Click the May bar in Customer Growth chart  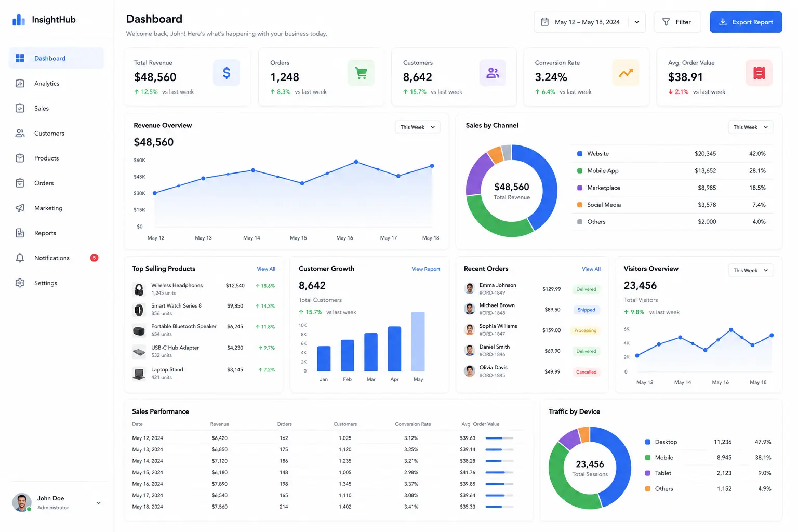pos(418,341)
